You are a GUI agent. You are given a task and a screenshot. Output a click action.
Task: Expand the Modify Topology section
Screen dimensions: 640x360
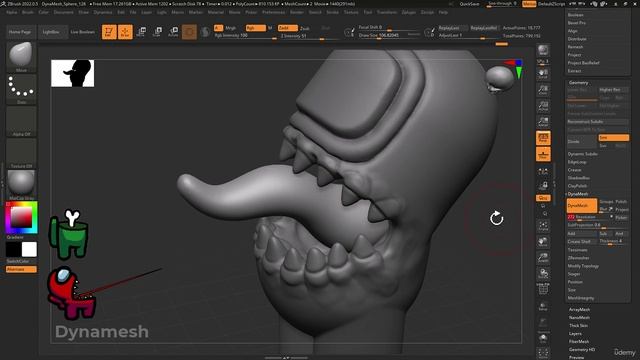(x=583, y=266)
